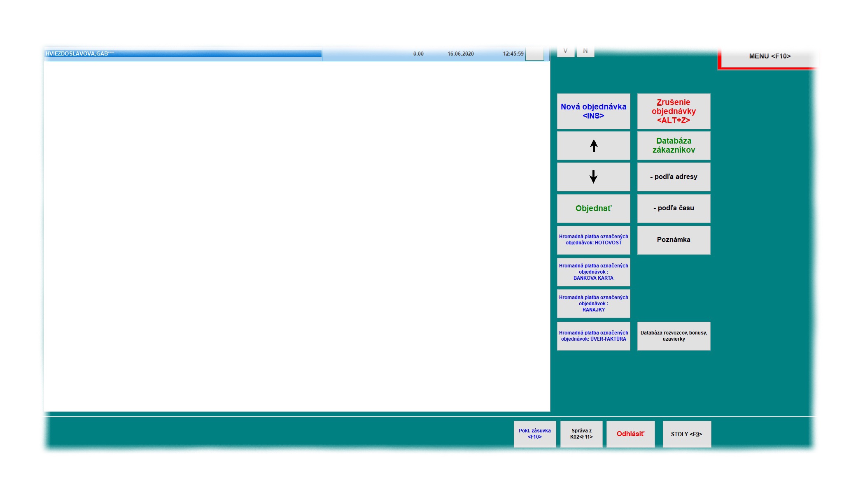865x504 pixels.
Task: Switch to STOLY <F9> view
Action: point(687,434)
